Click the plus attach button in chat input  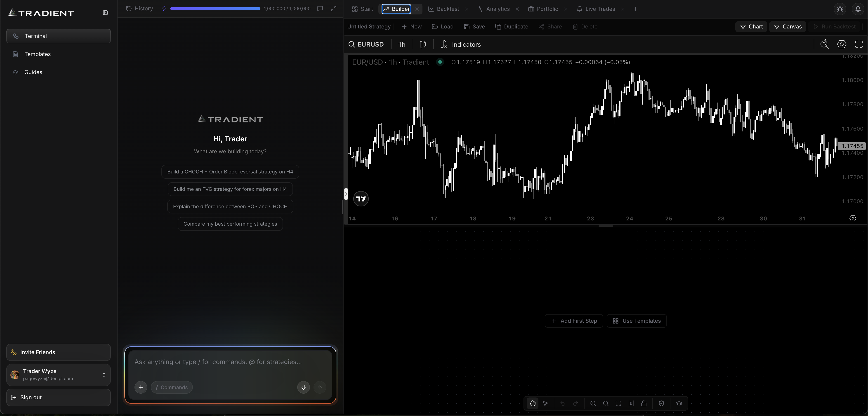coord(141,387)
